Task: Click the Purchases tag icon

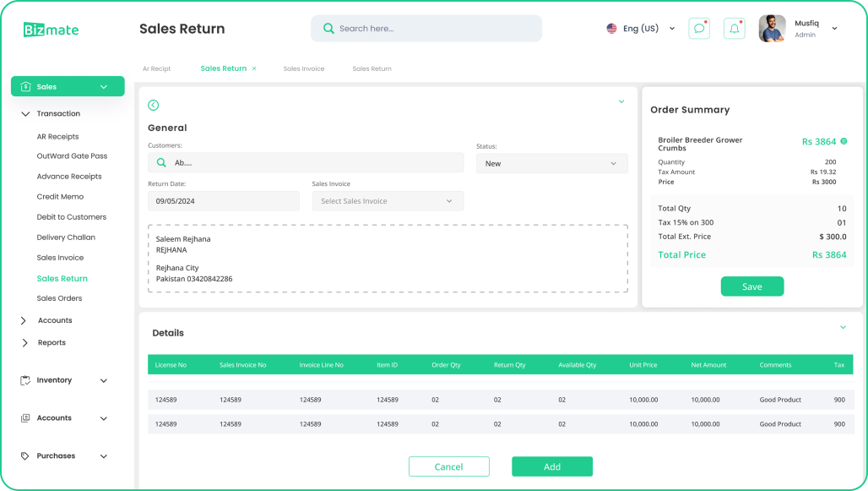Action: [25, 456]
